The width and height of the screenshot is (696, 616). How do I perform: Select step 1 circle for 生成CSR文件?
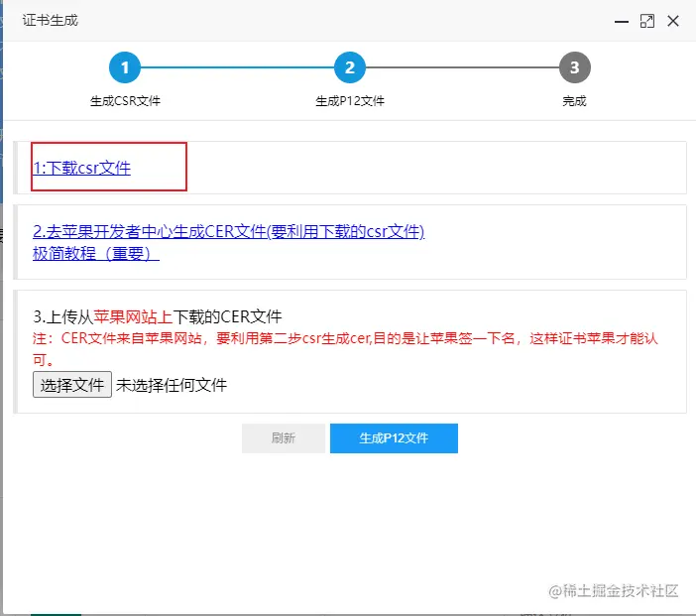[x=125, y=67]
